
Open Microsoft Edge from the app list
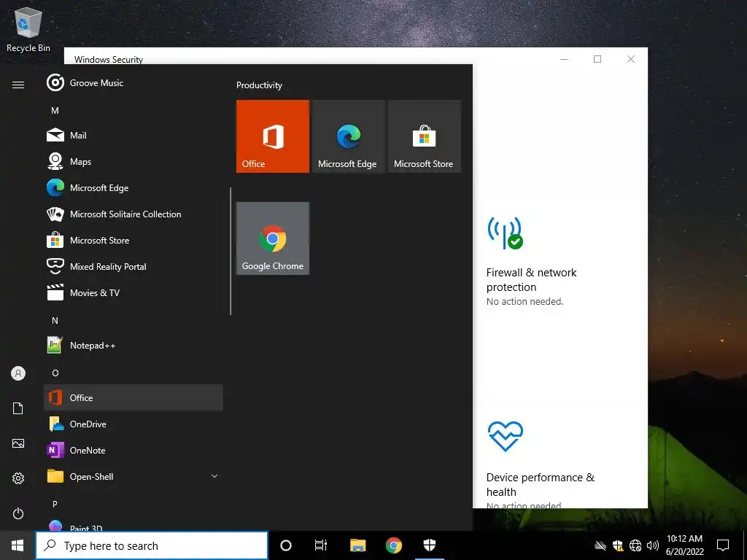[x=133, y=187]
